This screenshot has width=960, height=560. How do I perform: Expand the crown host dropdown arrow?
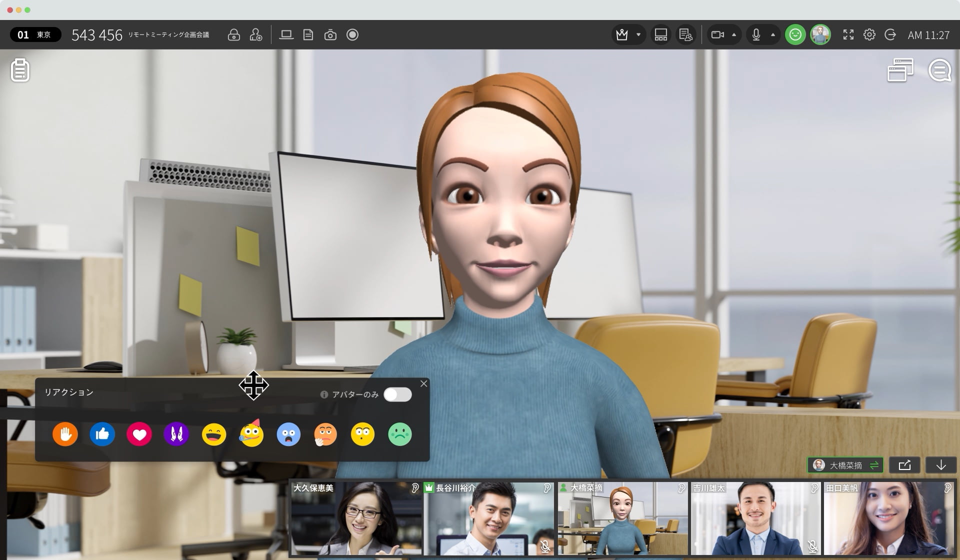click(638, 35)
